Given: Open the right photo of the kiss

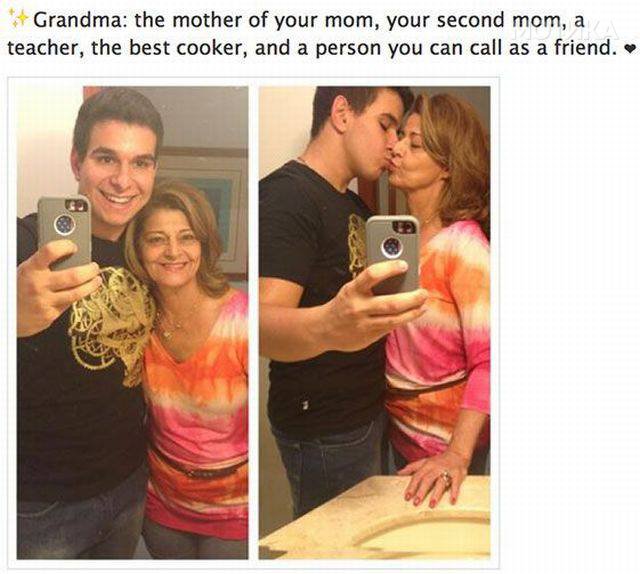Looking at the screenshot, I should pyautogui.click(x=375, y=323).
